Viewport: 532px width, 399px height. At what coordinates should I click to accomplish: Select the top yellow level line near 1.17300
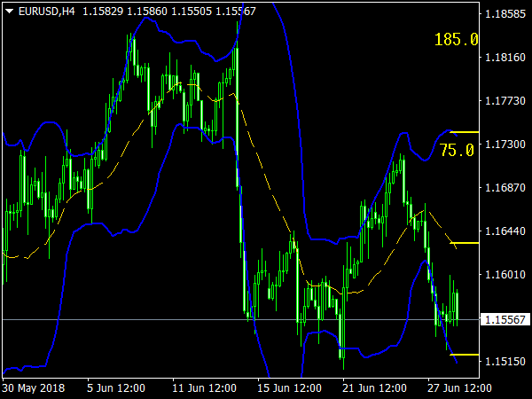tap(465, 132)
